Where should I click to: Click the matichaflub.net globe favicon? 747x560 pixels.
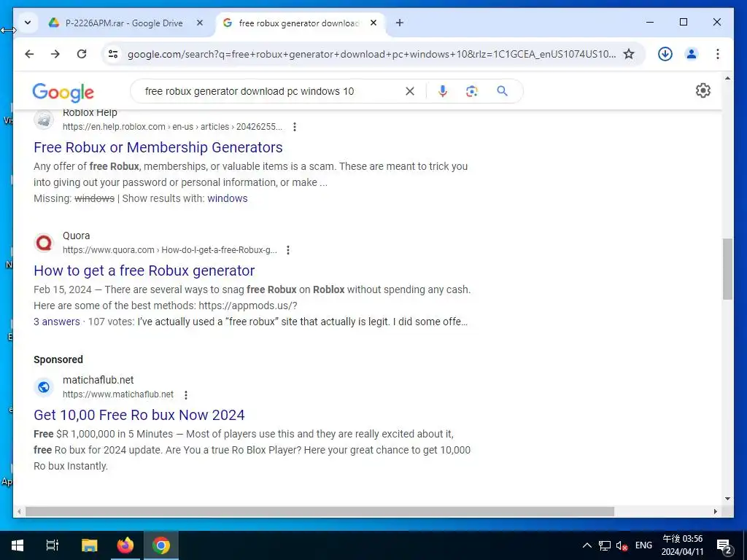(44, 387)
